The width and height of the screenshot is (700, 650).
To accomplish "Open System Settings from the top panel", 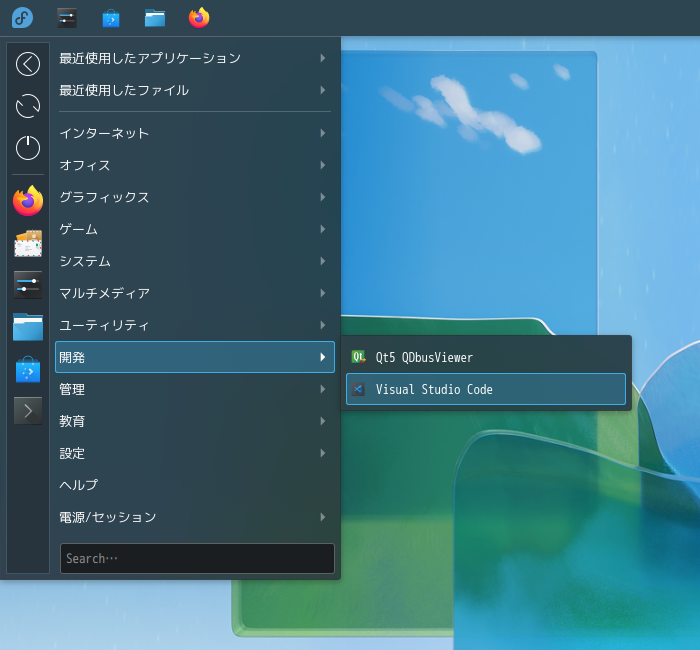I will coord(67,18).
